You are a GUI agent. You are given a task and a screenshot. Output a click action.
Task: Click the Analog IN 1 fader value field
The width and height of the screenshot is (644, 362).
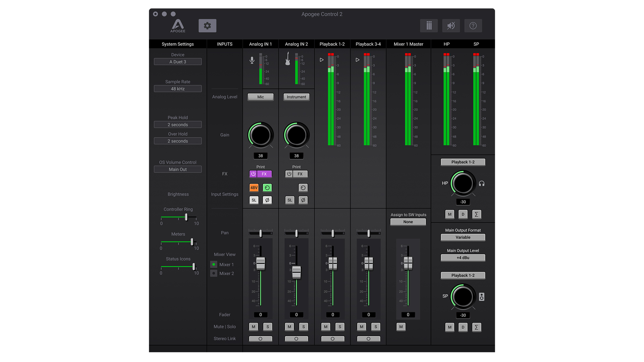tap(261, 315)
